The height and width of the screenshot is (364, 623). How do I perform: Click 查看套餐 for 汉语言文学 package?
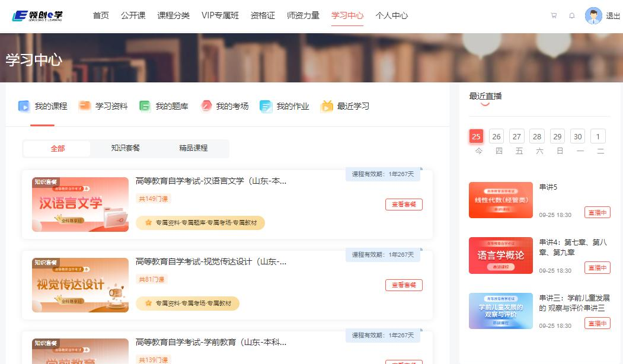404,204
